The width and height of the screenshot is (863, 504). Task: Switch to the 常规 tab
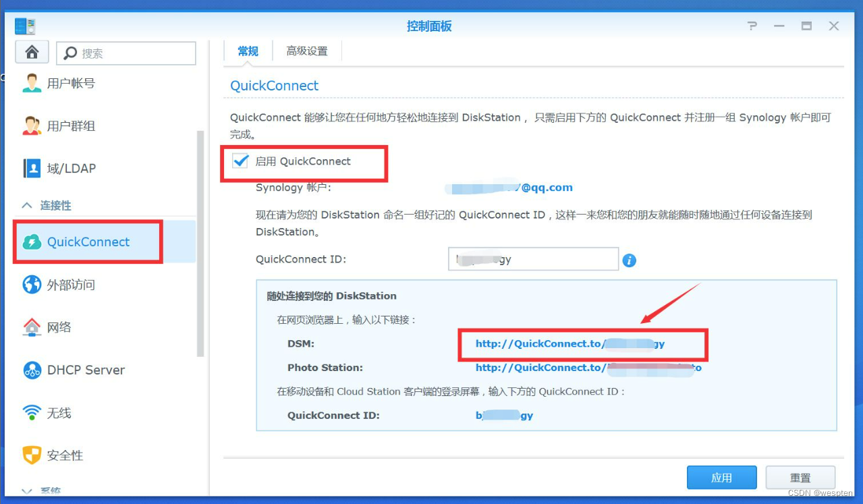click(248, 51)
